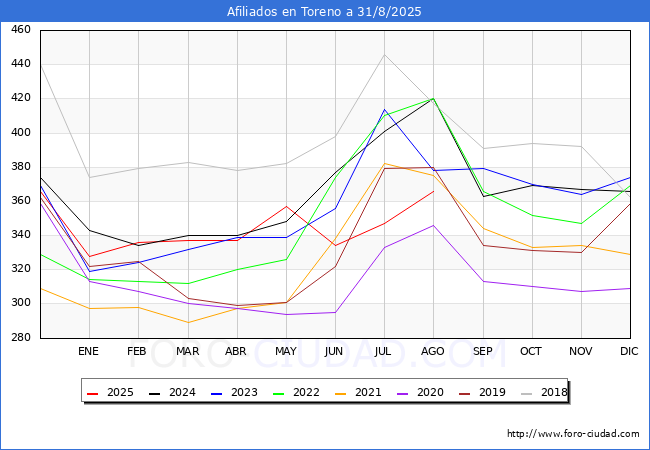This screenshot has height=450, width=650.
Task: Click the JUN month axis label
Action: [x=334, y=351]
